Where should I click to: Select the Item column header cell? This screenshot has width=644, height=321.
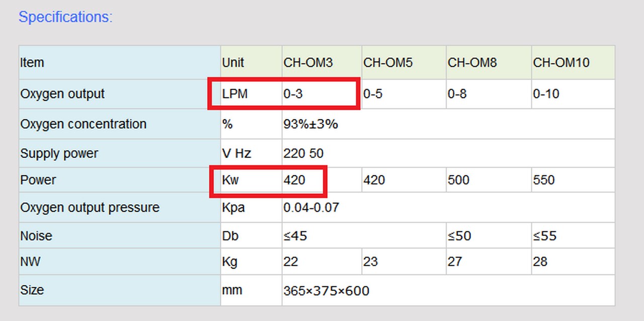[32, 63]
